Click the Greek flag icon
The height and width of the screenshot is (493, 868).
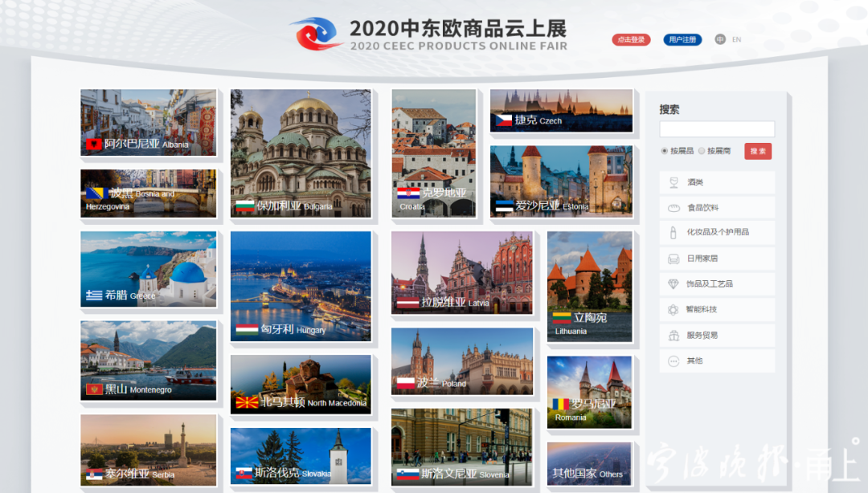pyautogui.click(x=94, y=295)
